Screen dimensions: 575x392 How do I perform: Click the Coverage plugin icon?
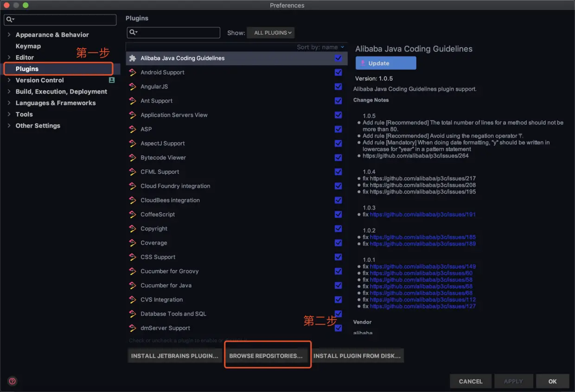tap(133, 243)
